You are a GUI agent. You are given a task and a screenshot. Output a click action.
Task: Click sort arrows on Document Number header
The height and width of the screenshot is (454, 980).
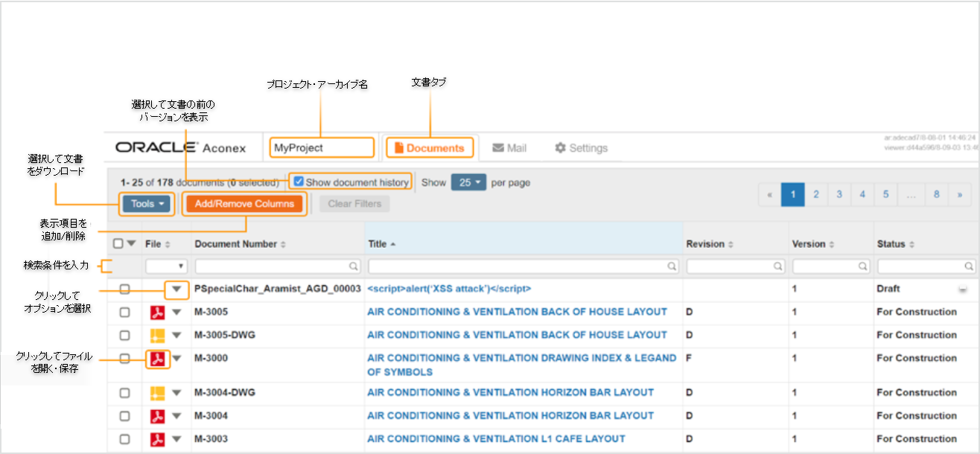click(x=283, y=244)
